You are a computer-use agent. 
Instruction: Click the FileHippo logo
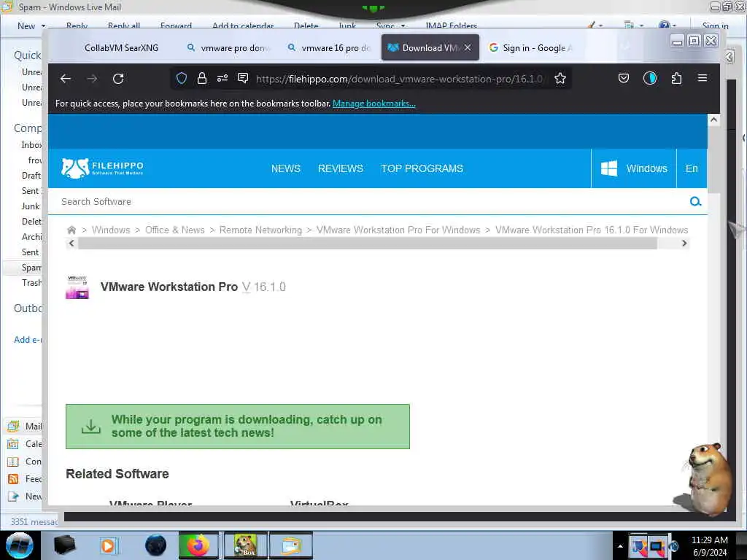pyautogui.click(x=102, y=168)
